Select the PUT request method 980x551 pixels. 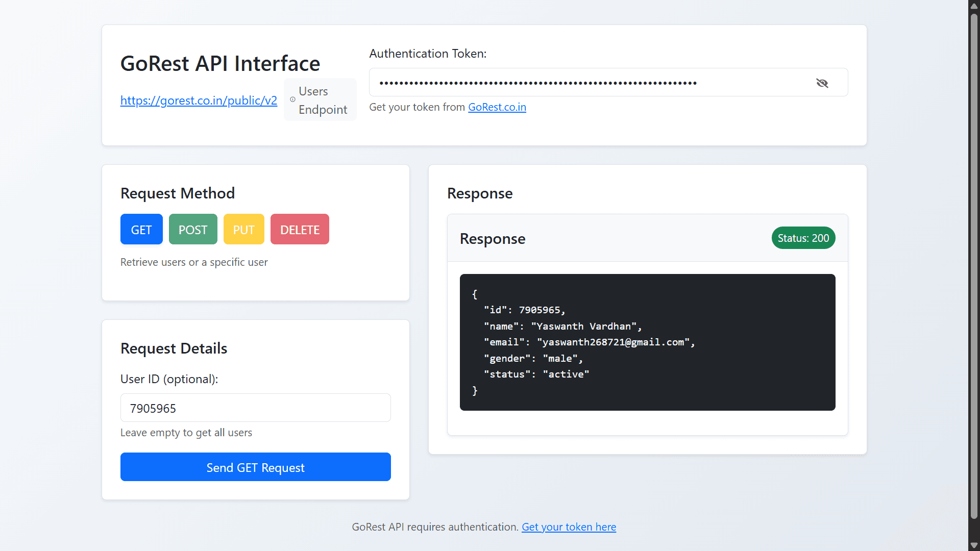(x=243, y=229)
